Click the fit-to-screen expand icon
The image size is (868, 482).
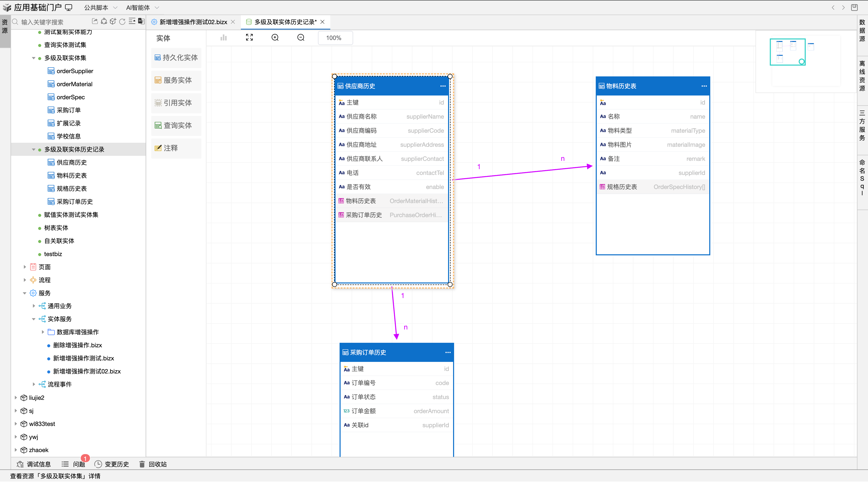tap(249, 37)
